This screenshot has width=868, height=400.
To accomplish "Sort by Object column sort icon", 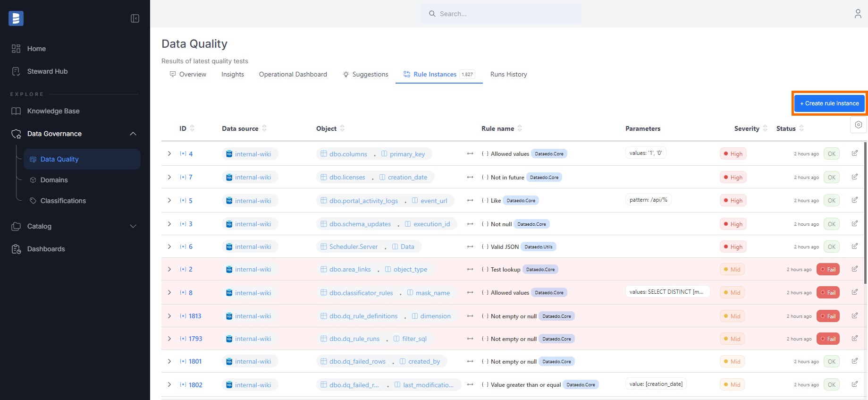I will [x=342, y=128].
